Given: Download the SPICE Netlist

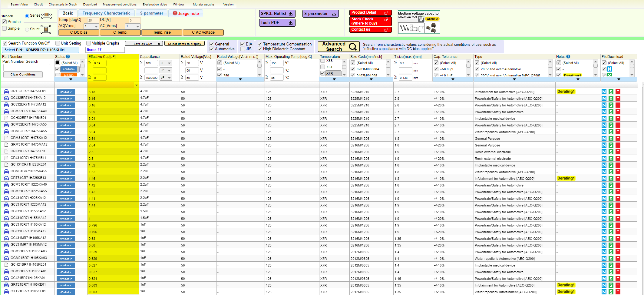Looking at the screenshot, I should [277, 14].
